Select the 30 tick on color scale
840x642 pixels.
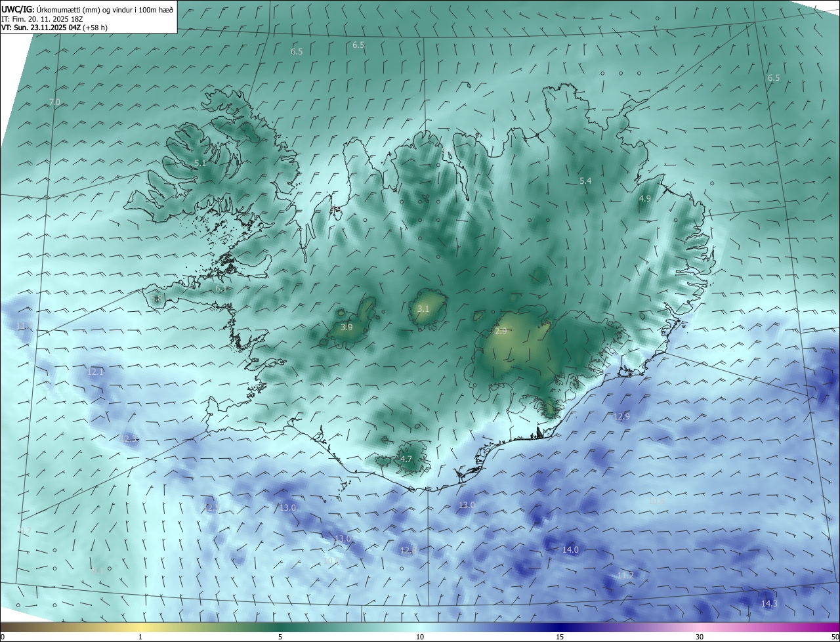(x=700, y=637)
